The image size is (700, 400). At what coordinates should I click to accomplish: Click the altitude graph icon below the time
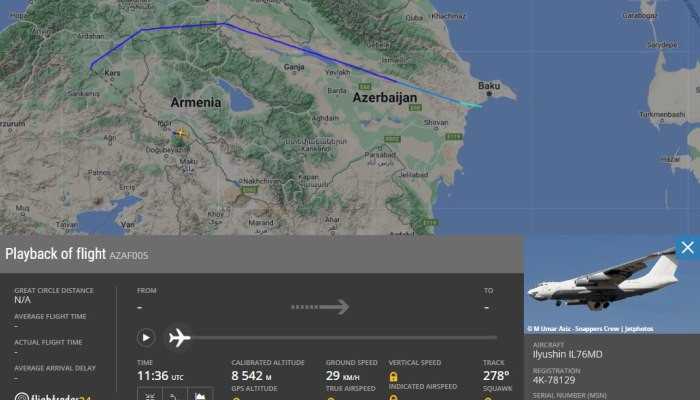click(x=200, y=395)
